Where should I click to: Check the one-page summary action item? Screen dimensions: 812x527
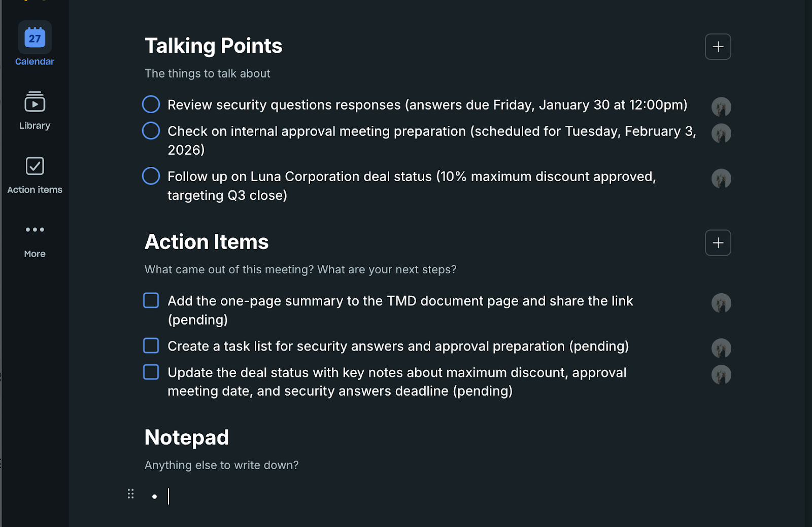coord(151,300)
